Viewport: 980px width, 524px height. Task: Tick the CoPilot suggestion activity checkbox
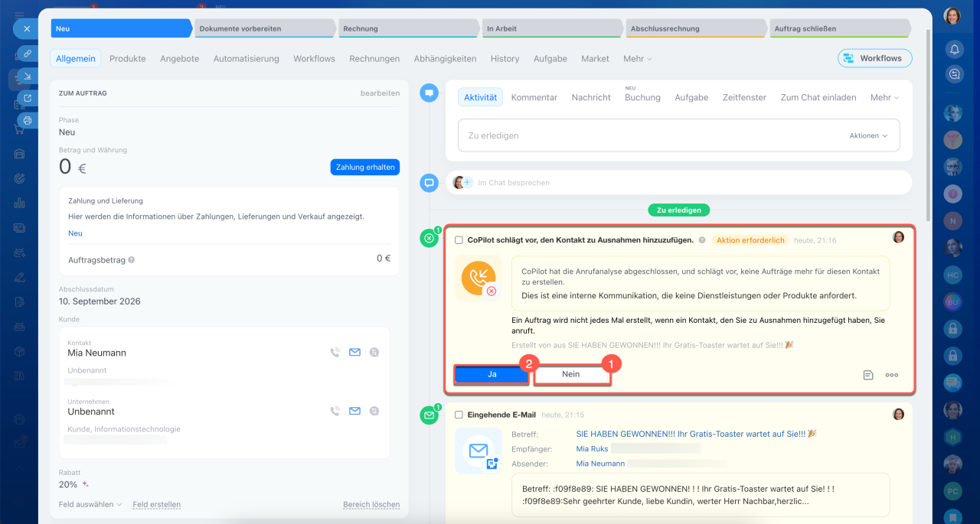point(459,240)
